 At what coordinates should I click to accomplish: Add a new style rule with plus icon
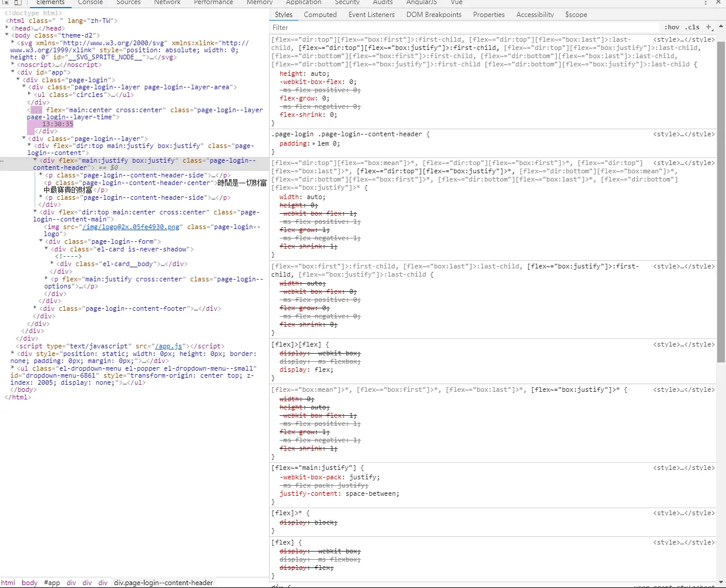click(x=709, y=27)
